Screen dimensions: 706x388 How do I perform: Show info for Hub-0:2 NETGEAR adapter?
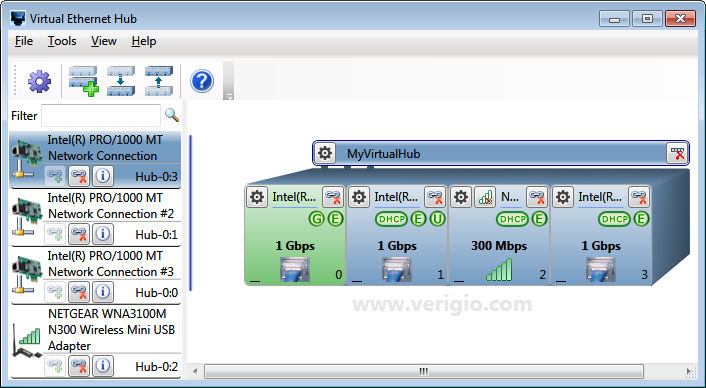(103, 366)
